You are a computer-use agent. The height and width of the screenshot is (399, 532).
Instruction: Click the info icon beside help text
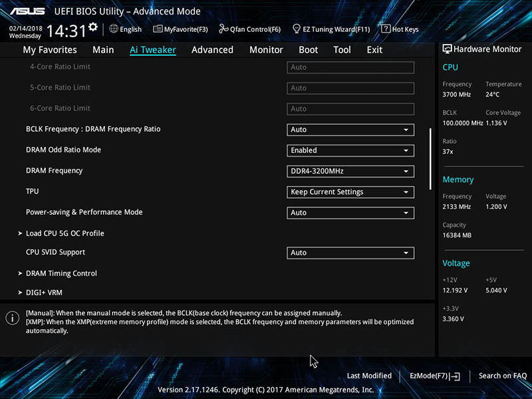tap(13, 318)
